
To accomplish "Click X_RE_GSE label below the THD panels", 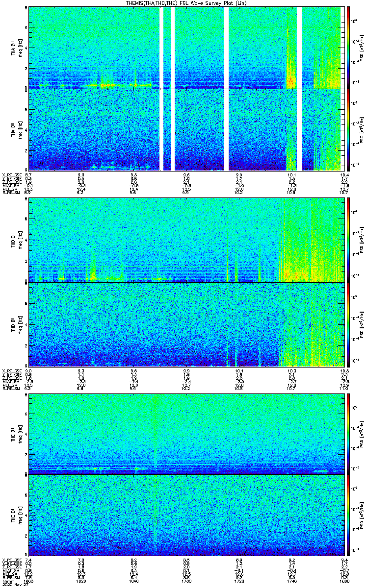I will pos(12,370).
